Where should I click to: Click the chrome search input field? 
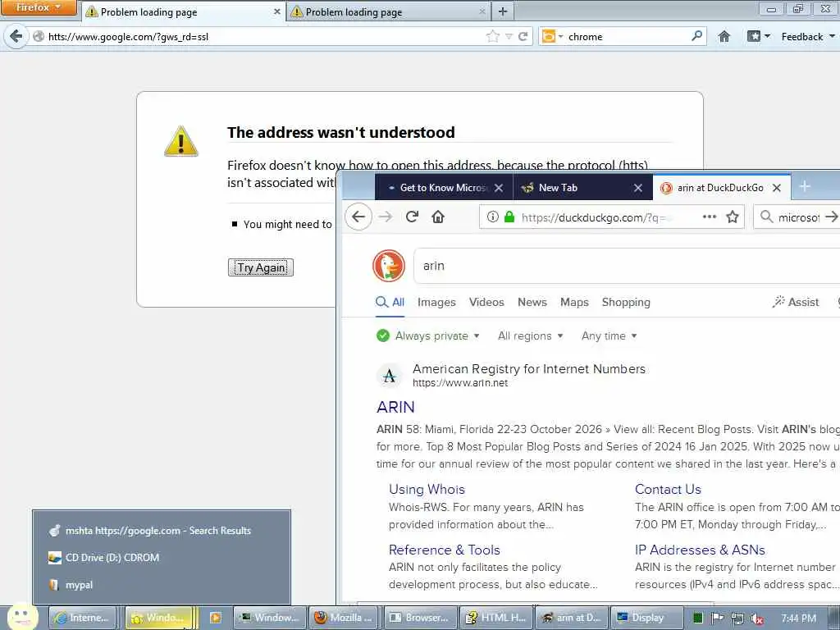(627, 36)
